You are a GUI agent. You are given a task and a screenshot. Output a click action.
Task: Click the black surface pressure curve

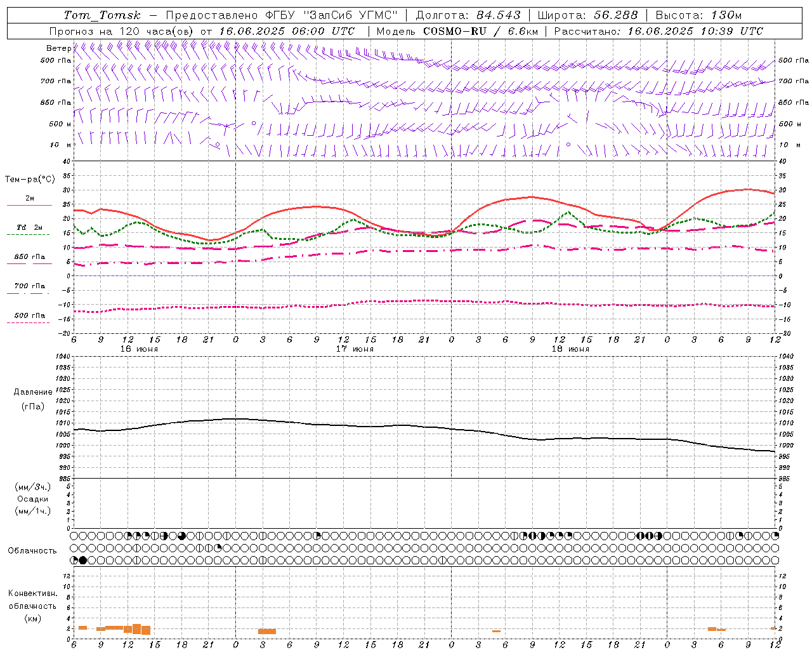pyautogui.click(x=425, y=427)
